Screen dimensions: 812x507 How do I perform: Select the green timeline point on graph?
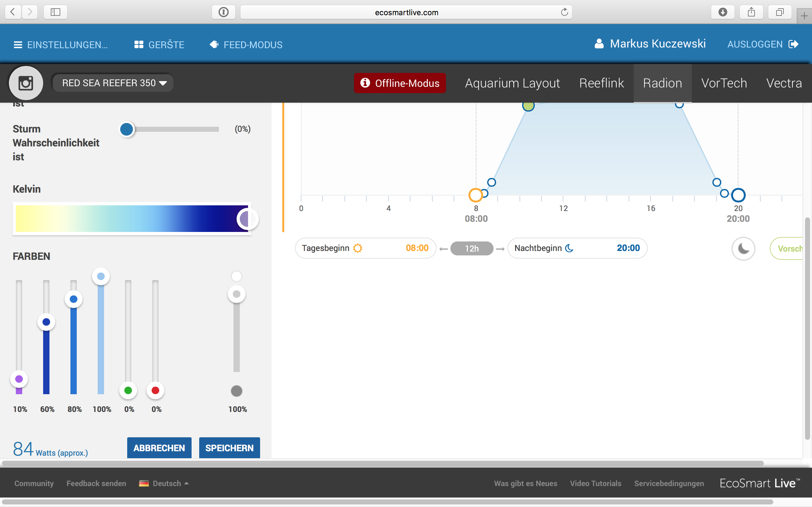(x=528, y=106)
